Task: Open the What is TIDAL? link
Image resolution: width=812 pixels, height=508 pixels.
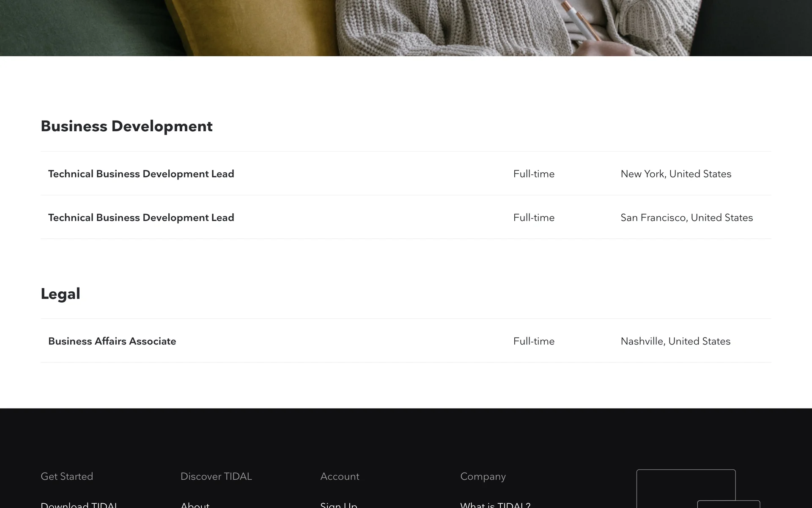Action: pyautogui.click(x=495, y=505)
